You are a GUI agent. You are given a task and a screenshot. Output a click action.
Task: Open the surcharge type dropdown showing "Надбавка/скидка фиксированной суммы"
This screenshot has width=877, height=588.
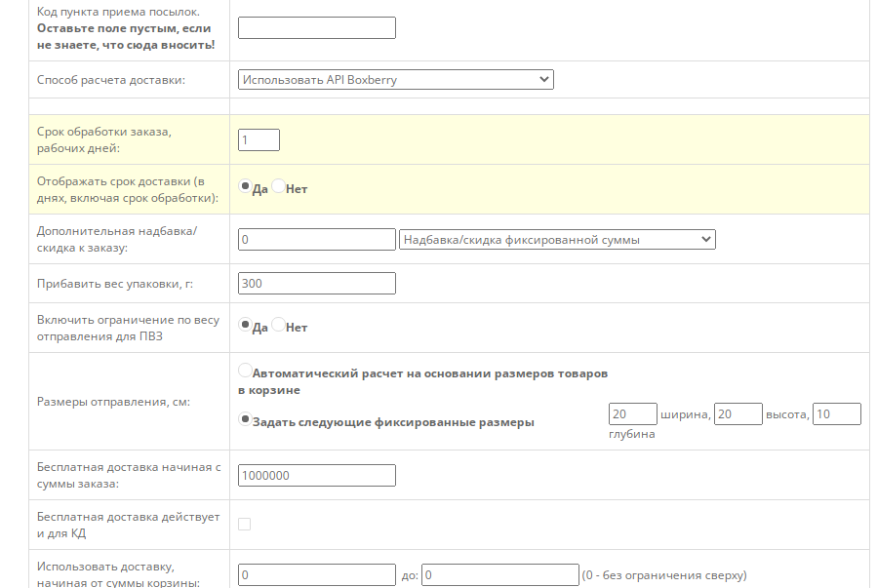pos(556,239)
